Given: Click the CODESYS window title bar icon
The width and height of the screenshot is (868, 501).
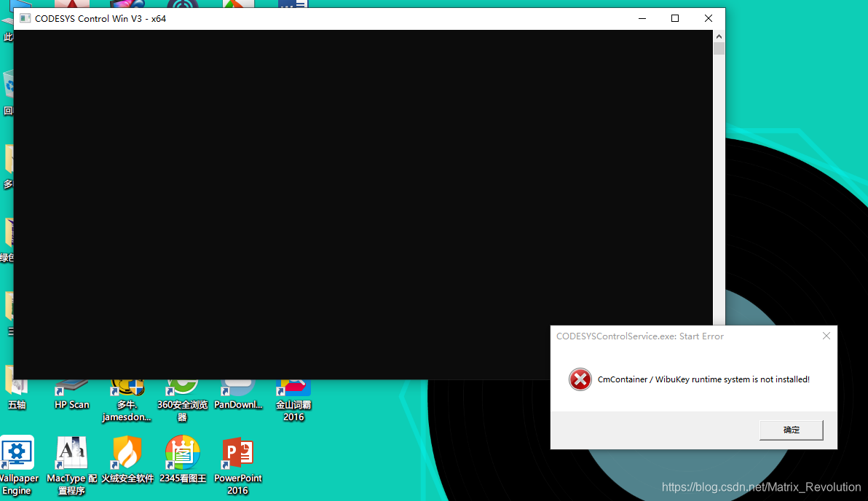Looking at the screenshot, I should pyautogui.click(x=25, y=19).
